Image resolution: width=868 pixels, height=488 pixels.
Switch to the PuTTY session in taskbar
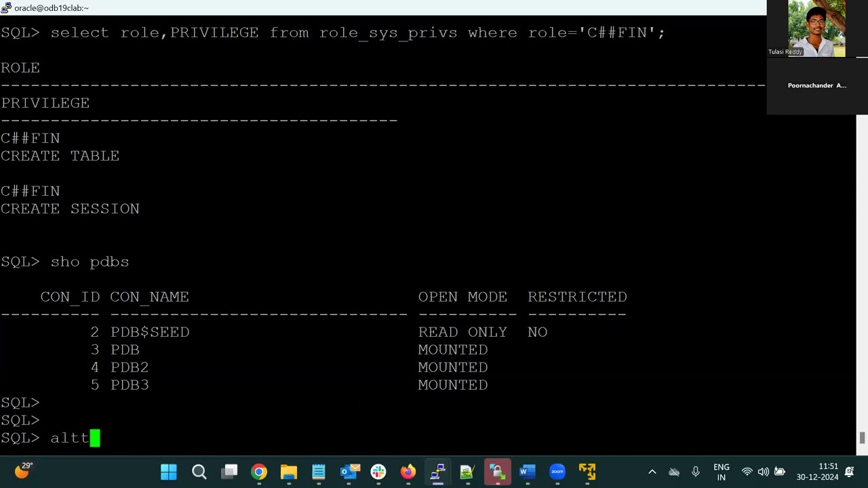437,472
